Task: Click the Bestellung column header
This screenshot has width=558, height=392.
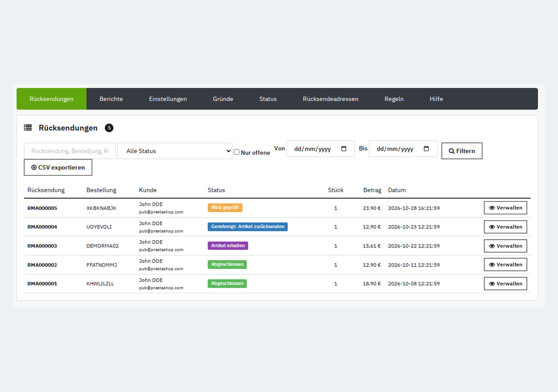Action: [x=101, y=190]
